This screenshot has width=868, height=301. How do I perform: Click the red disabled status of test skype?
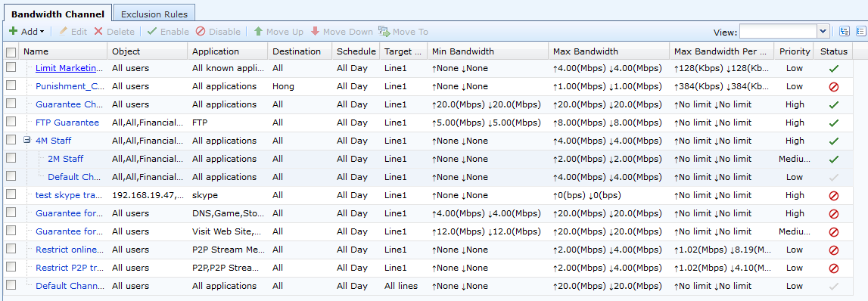(x=834, y=196)
